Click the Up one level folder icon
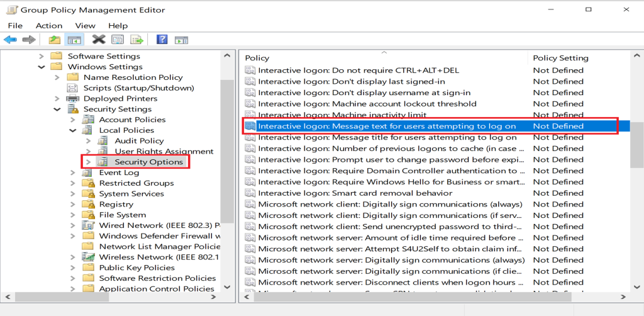 (55, 40)
